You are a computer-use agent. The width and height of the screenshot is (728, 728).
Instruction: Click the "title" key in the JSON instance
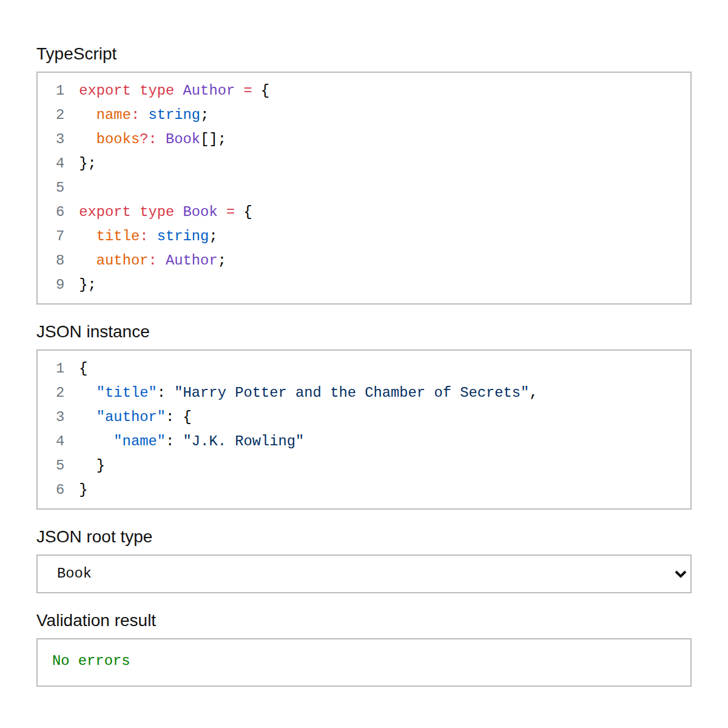(x=126, y=393)
